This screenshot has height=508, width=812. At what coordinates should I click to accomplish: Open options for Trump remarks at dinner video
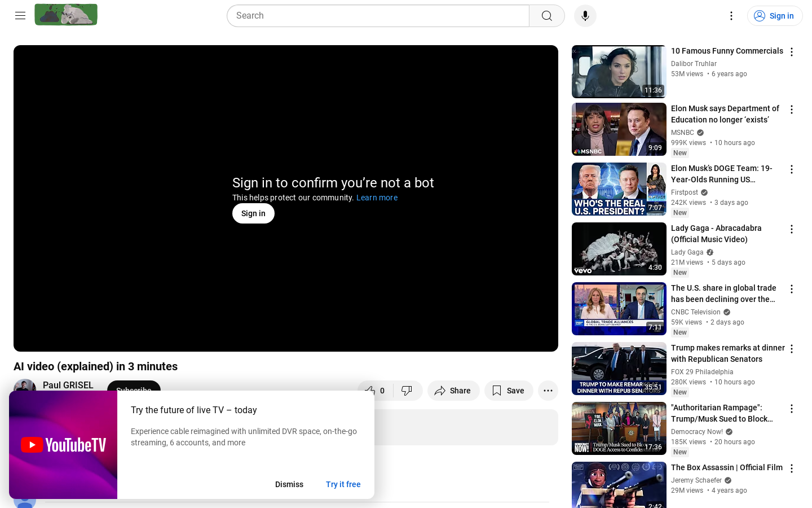(792, 349)
